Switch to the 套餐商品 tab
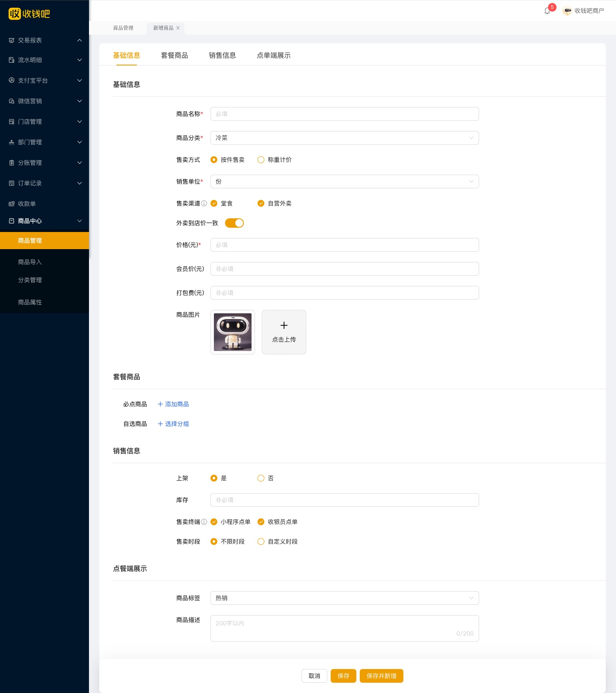This screenshot has height=693, width=616. [175, 55]
